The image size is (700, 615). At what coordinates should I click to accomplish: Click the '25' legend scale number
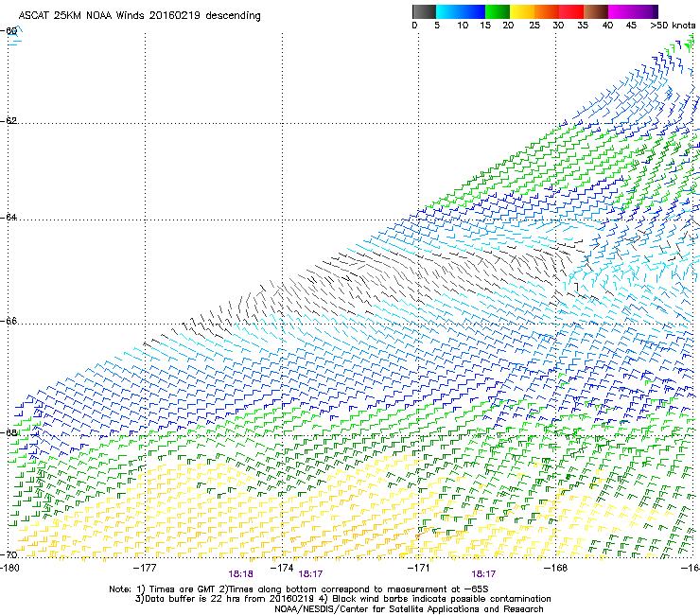pos(534,26)
